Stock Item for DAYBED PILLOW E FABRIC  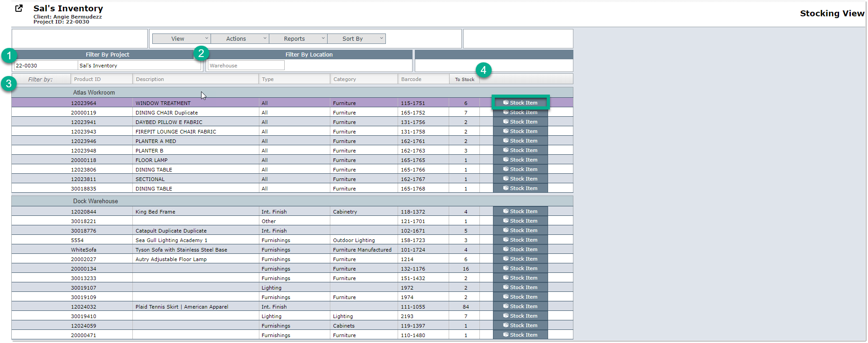[x=521, y=122]
